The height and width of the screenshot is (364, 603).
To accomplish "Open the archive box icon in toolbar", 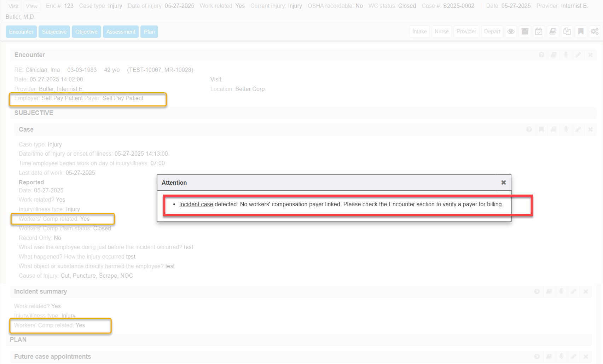I will (525, 31).
